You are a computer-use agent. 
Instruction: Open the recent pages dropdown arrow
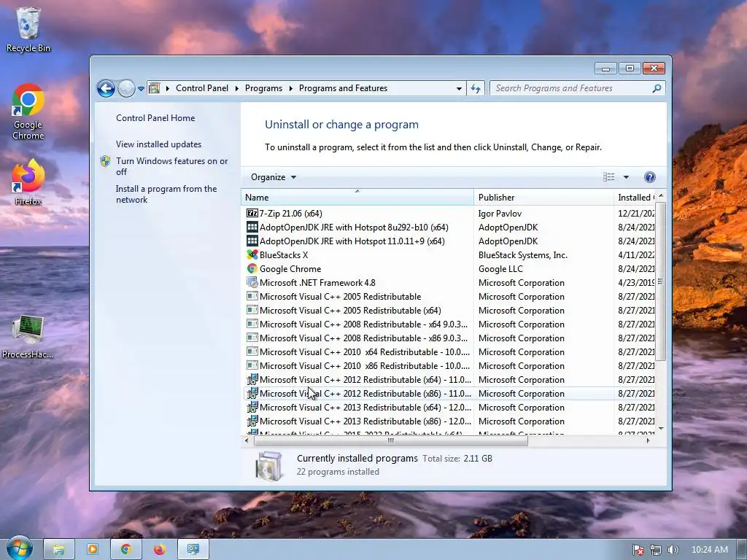coord(141,88)
